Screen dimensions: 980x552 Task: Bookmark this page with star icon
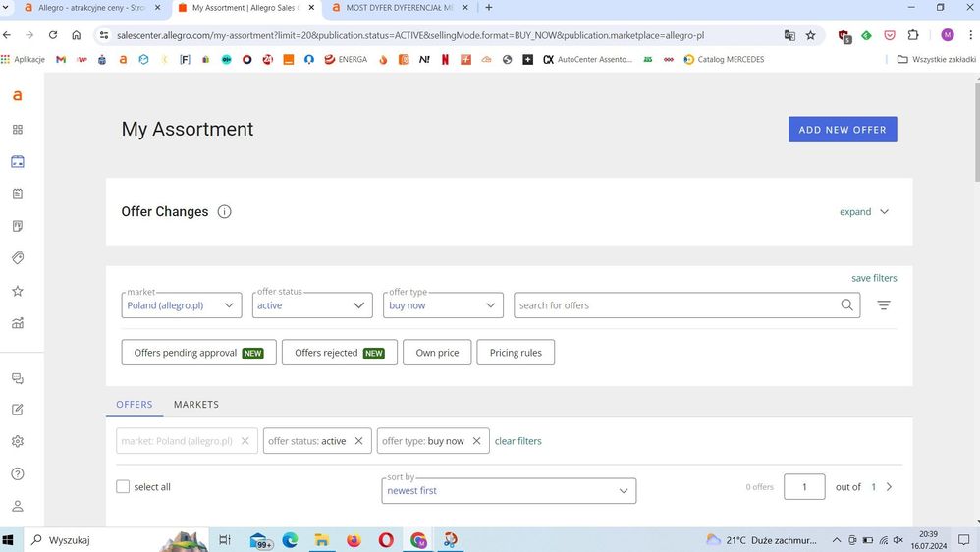tap(811, 35)
